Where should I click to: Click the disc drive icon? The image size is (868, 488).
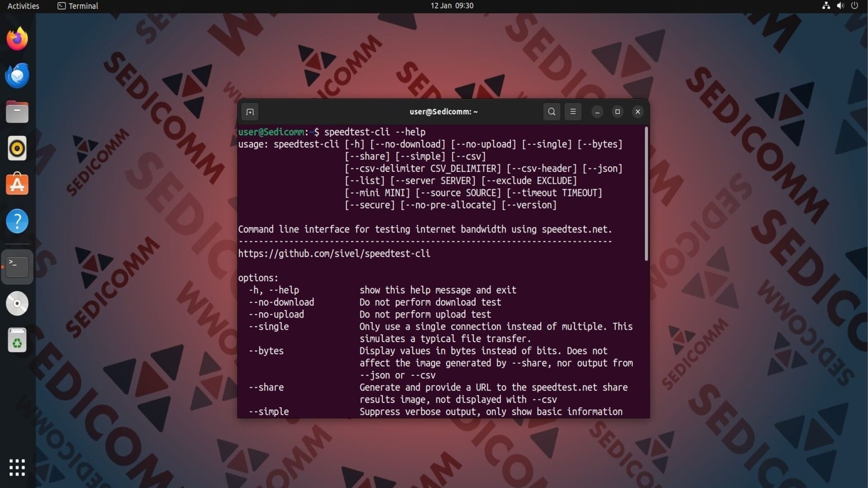17,304
